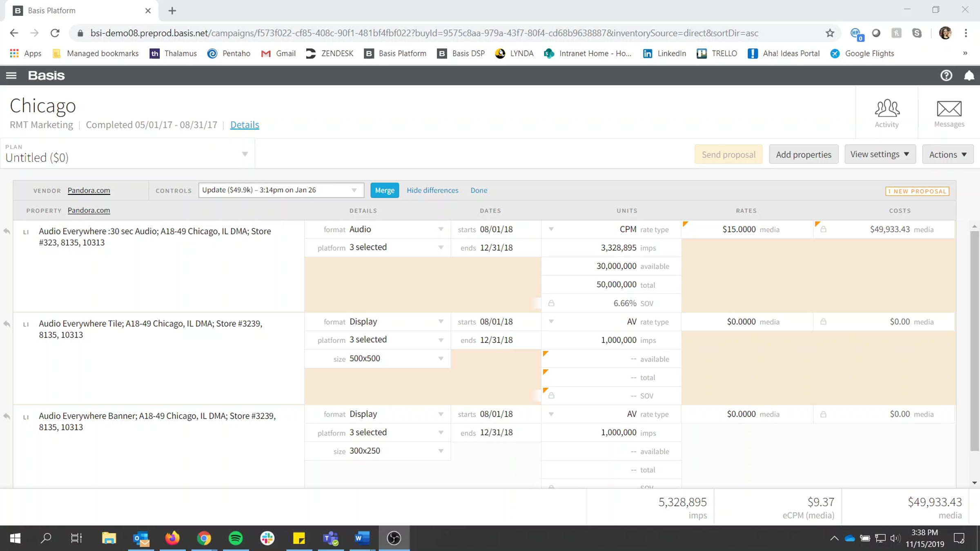Expand the 500x500 size dropdown
Viewport: 980px width, 551px height.
point(441,358)
